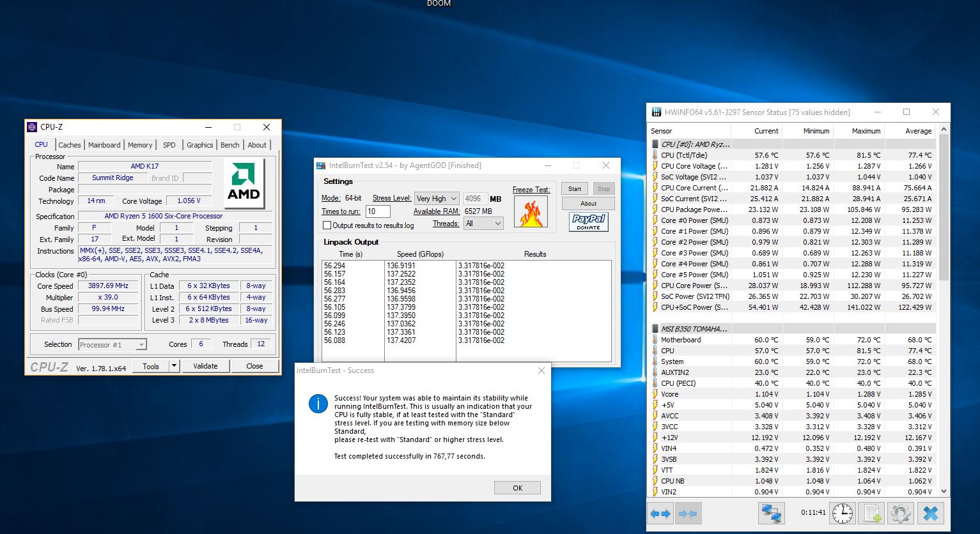Click HWiNFO expand columns arrows button
Image resolution: width=980 pixels, height=534 pixels.
point(660,513)
